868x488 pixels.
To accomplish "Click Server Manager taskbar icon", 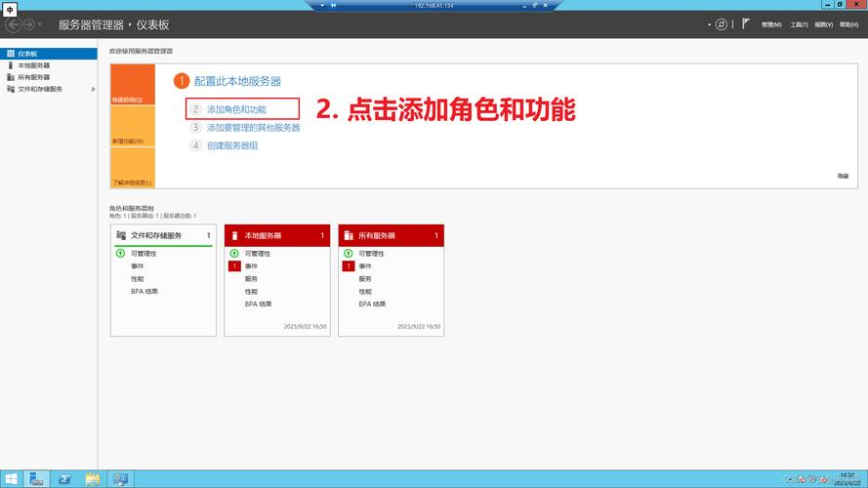I will [36, 479].
